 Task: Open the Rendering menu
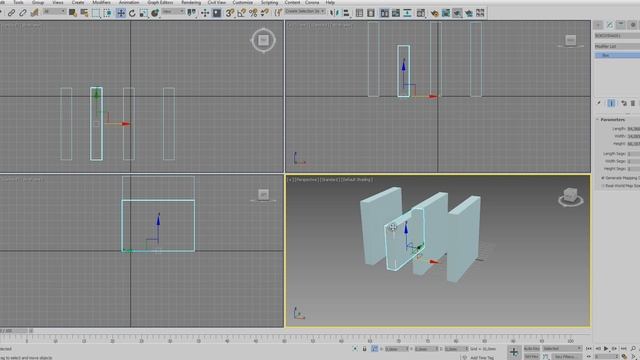[191, 2]
